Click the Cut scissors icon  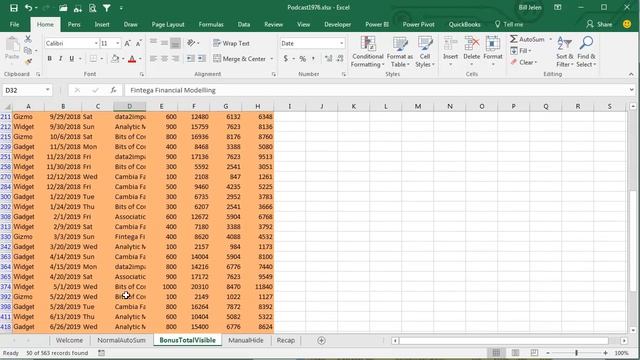point(28,39)
